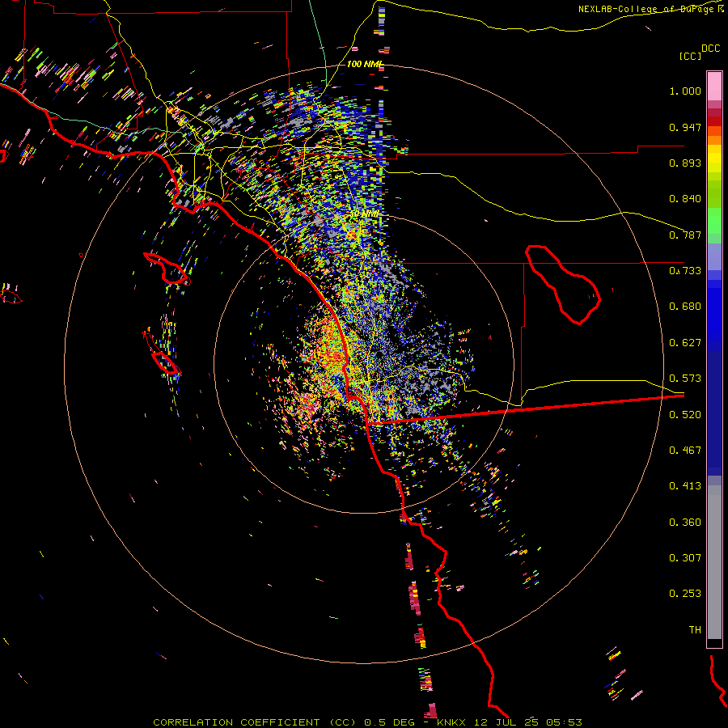Viewport: 728px width, 728px height.
Task: Click the CORRELATION COEFFICIENT (CC) caption text
Action: coord(255,722)
